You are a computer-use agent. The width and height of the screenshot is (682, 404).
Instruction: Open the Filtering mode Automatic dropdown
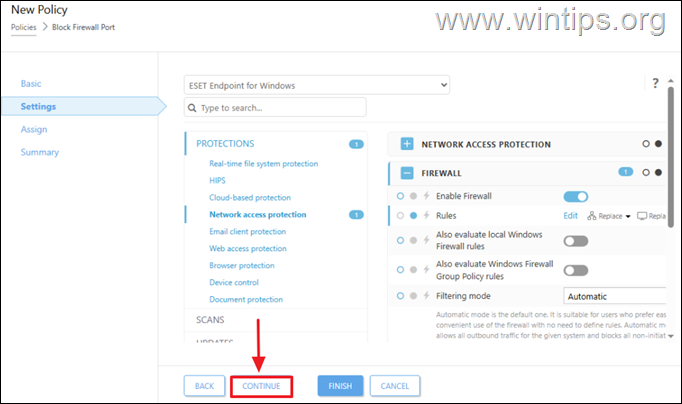coord(615,296)
